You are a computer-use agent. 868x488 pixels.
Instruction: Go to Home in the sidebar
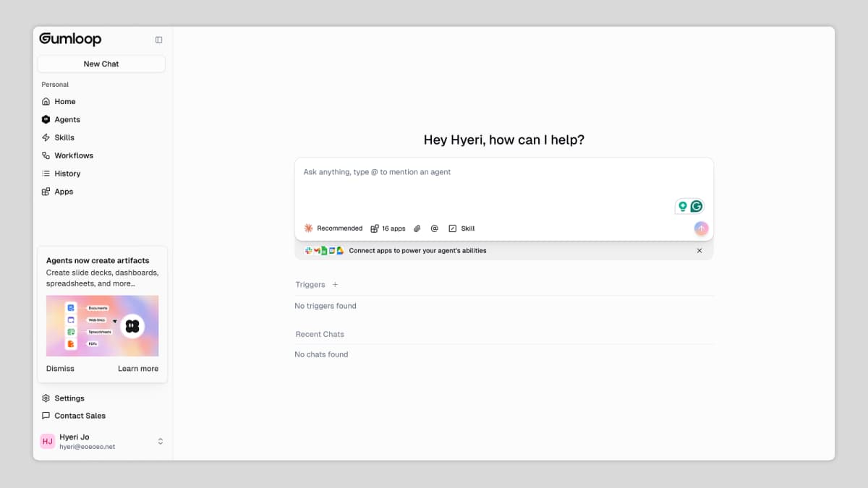59,102
